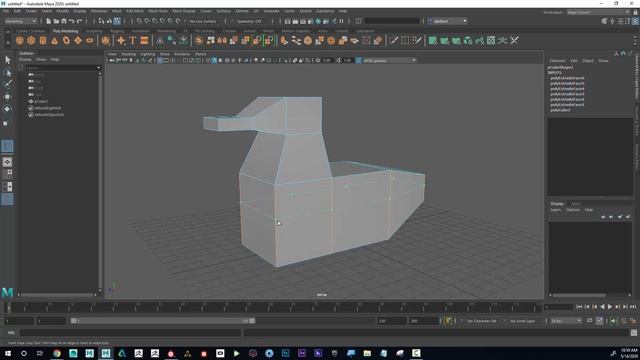
Task: Click polyCube1 in Channel Box inputs
Action: [560, 110]
